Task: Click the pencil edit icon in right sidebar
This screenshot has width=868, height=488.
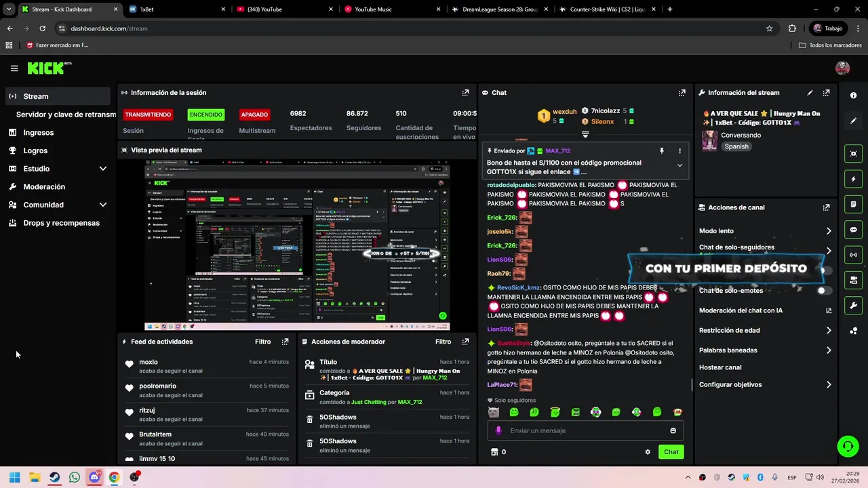Action: pyautogui.click(x=853, y=121)
